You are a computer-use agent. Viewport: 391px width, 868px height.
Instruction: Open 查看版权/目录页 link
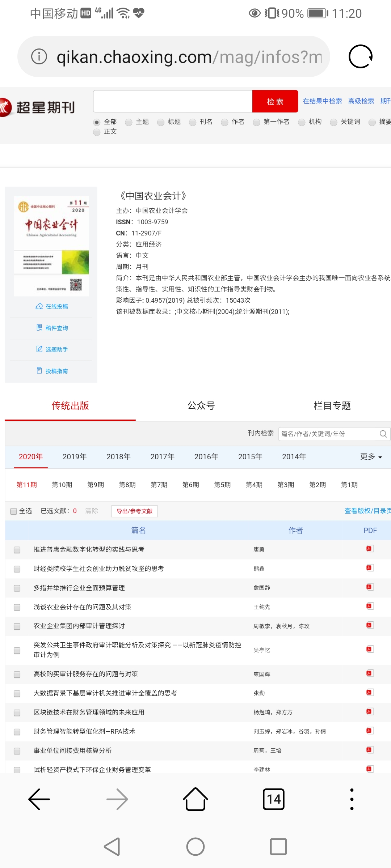(367, 511)
